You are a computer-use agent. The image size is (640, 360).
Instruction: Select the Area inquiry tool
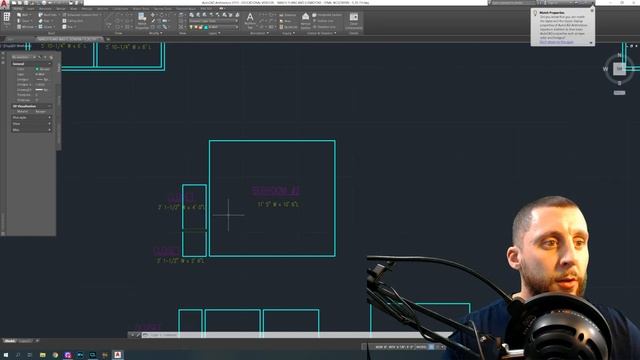pyautogui.click(x=286, y=21)
